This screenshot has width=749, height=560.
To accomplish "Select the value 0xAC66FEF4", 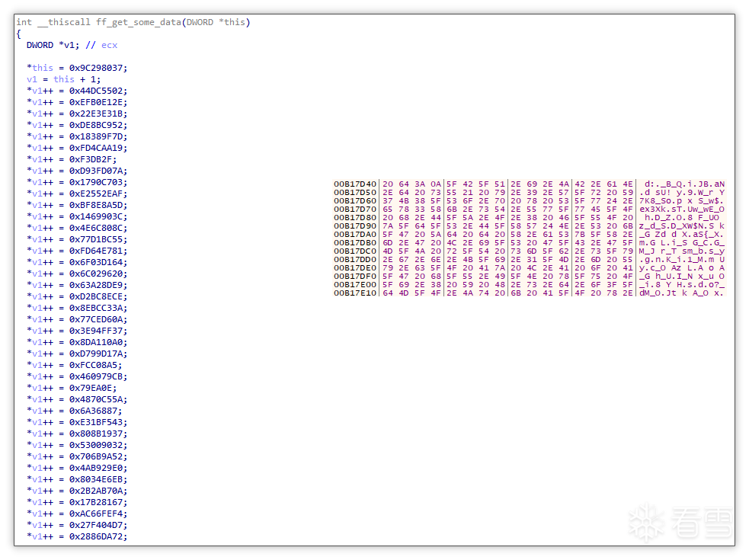I will [95, 515].
